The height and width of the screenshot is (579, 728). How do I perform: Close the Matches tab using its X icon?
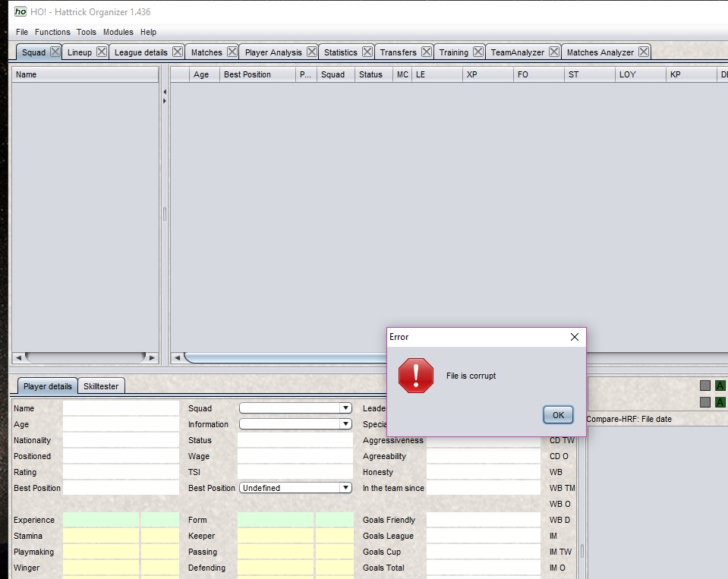click(232, 52)
